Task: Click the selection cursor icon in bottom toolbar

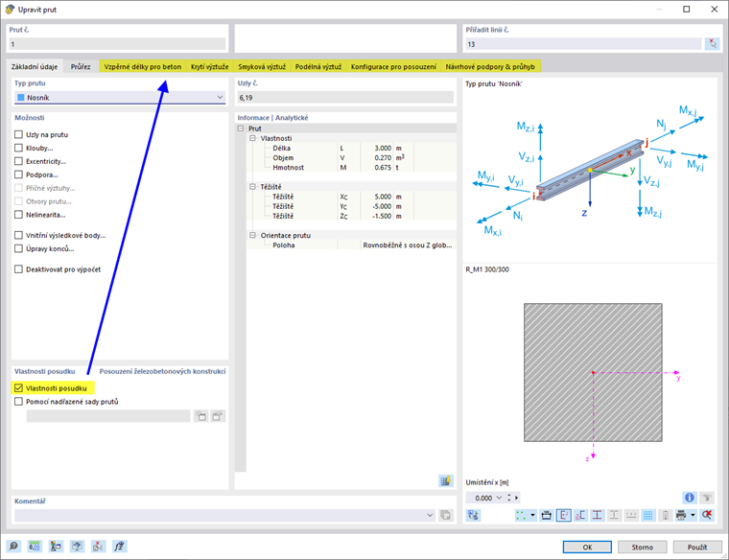Action: [x=98, y=546]
